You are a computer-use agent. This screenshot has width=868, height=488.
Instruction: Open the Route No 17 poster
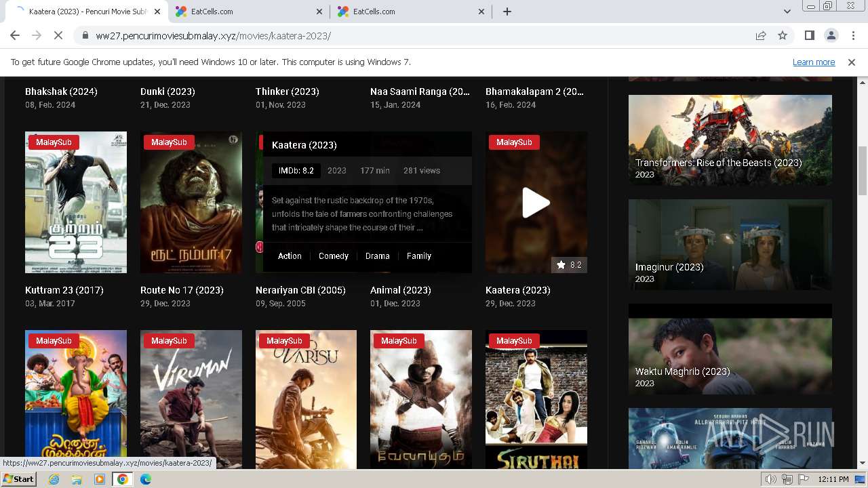pyautogui.click(x=191, y=202)
